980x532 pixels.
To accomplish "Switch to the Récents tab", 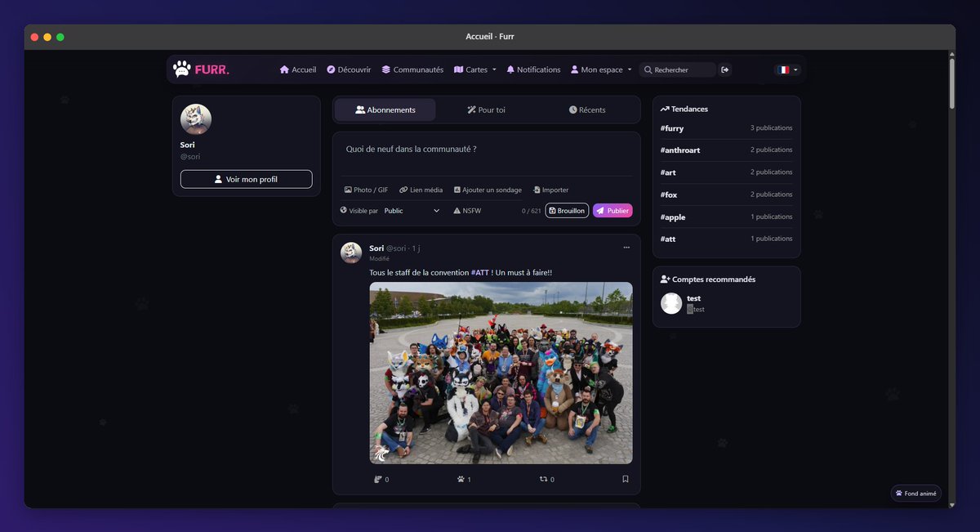I will (587, 110).
